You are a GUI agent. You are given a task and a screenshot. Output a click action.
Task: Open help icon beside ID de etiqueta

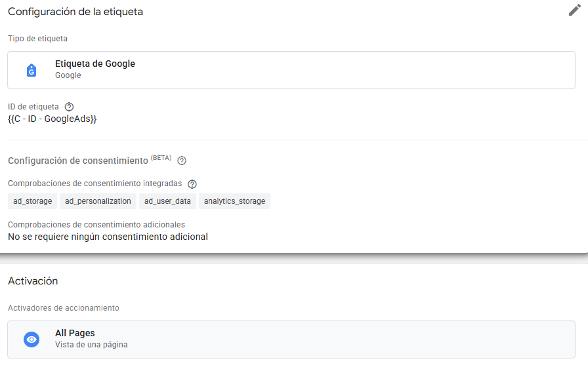click(x=69, y=107)
